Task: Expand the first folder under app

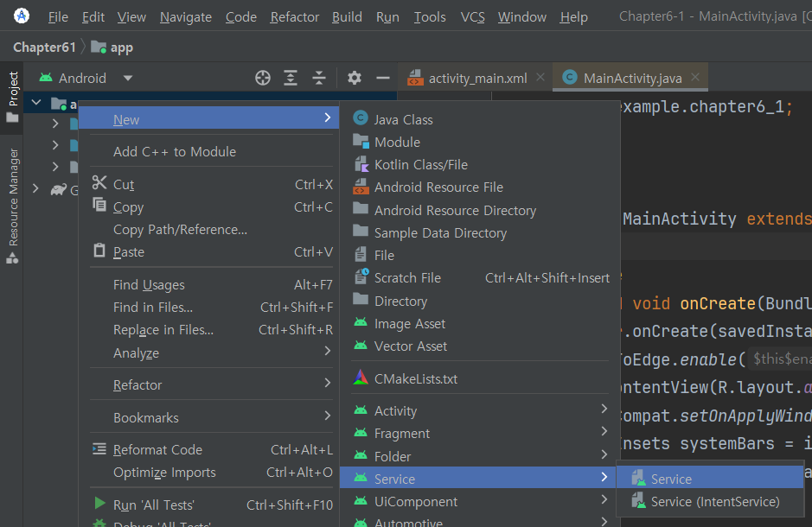Action: (x=55, y=123)
